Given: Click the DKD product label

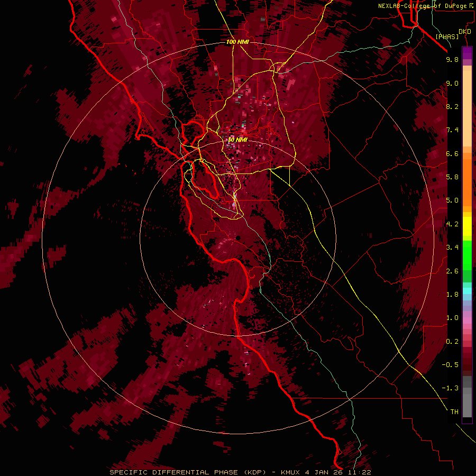Looking at the screenshot, I should [465, 32].
